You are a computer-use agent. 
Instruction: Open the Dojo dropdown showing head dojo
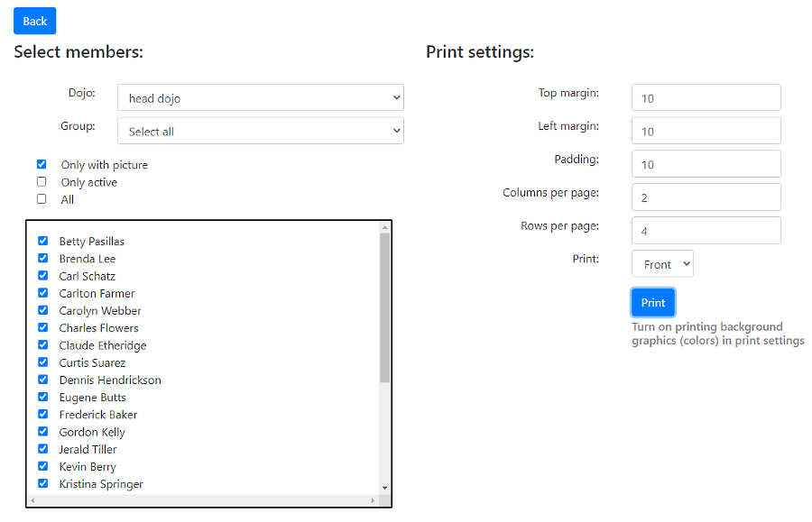point(261,97)
